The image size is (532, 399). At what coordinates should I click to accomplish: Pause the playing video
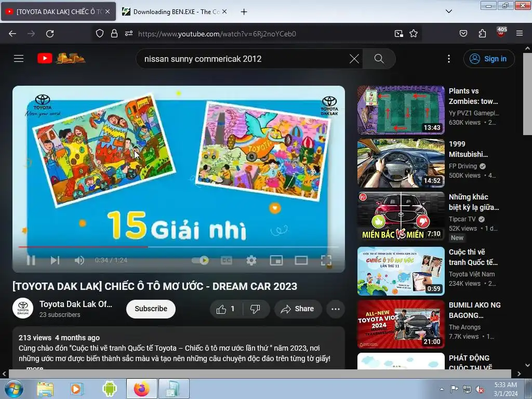point(31,260)
